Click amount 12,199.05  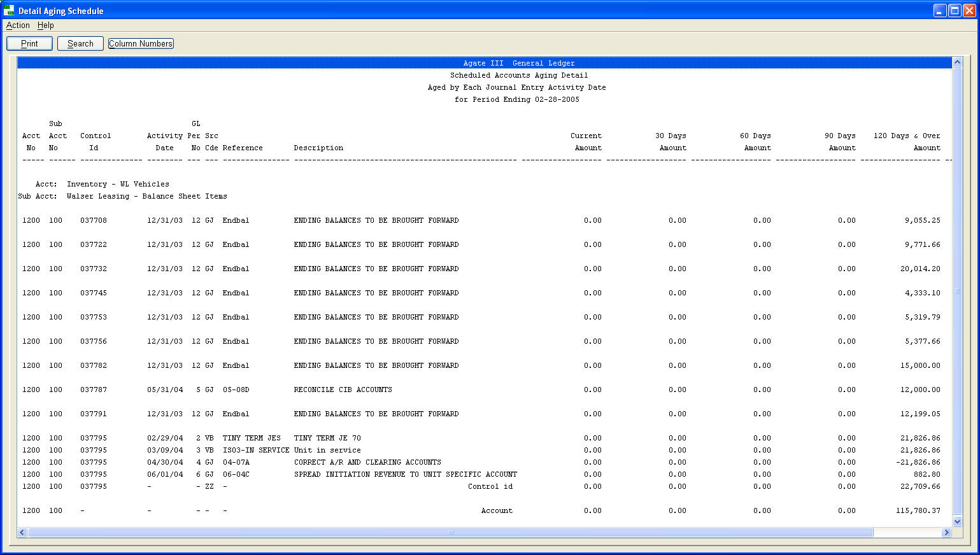click(920, 414)
